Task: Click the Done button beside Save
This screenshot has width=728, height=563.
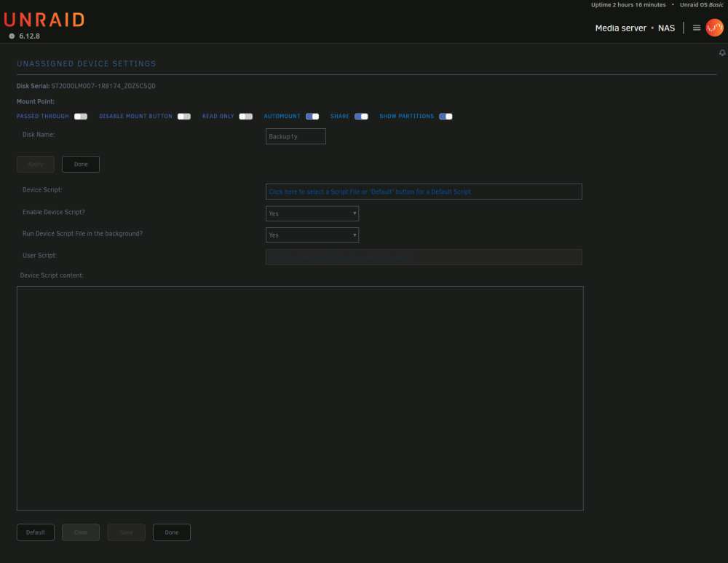Action: click(172, 532)
